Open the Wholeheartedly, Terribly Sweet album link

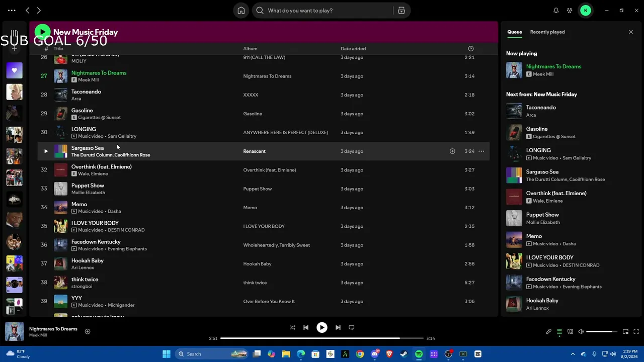pyautogui.click(x=276, y=245)
